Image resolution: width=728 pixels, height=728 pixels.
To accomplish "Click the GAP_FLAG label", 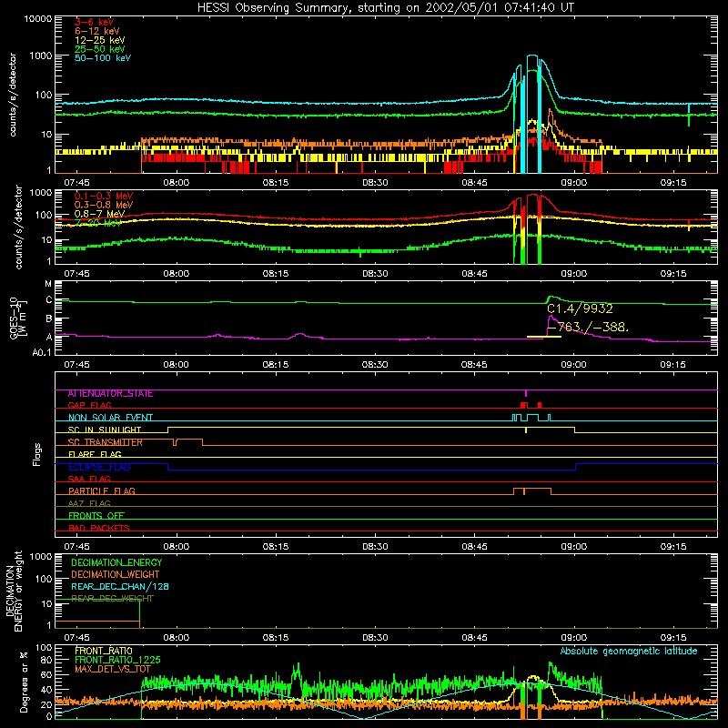I will (x=89, y=405).
